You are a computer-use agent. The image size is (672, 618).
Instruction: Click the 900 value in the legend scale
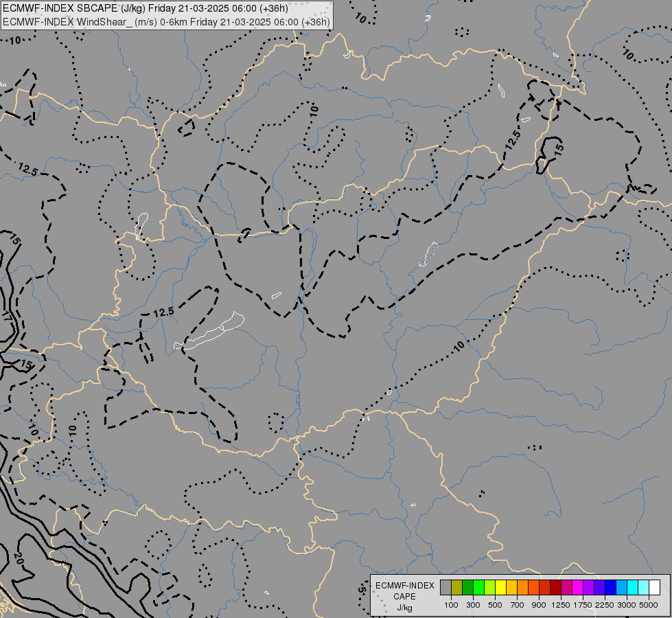click(539, 605)
